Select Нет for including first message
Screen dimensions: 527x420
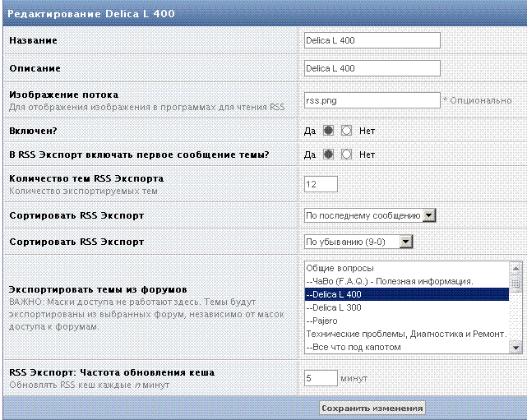(346, 155)
